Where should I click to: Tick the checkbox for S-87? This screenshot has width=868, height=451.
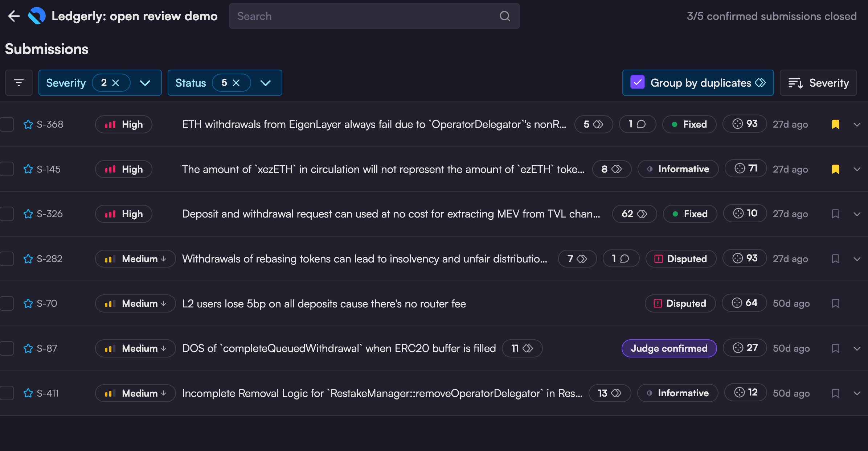[x=7, y=348]
